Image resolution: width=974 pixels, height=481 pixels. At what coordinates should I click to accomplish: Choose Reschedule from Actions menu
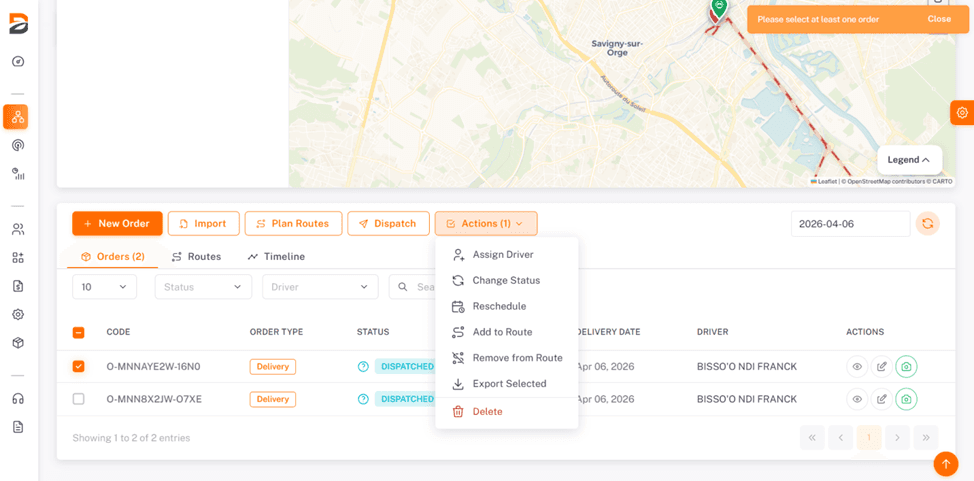[x=506, y=306]
